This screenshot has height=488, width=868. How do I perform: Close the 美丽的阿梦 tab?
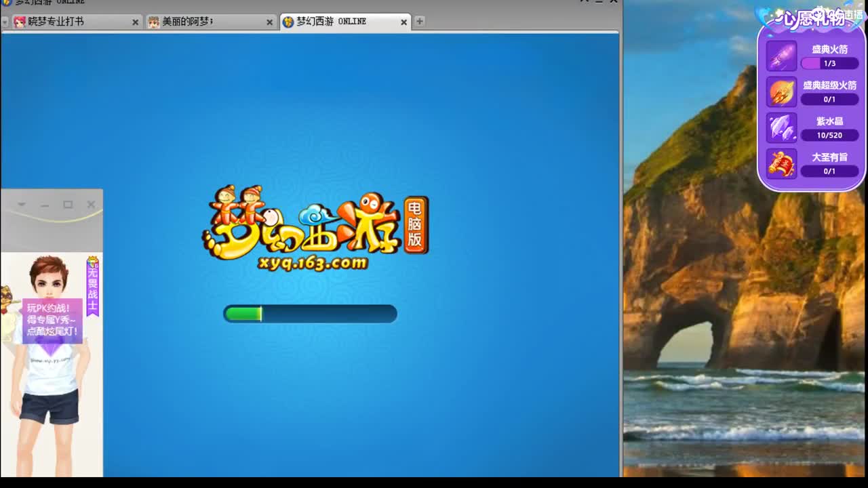coord(269,22)
